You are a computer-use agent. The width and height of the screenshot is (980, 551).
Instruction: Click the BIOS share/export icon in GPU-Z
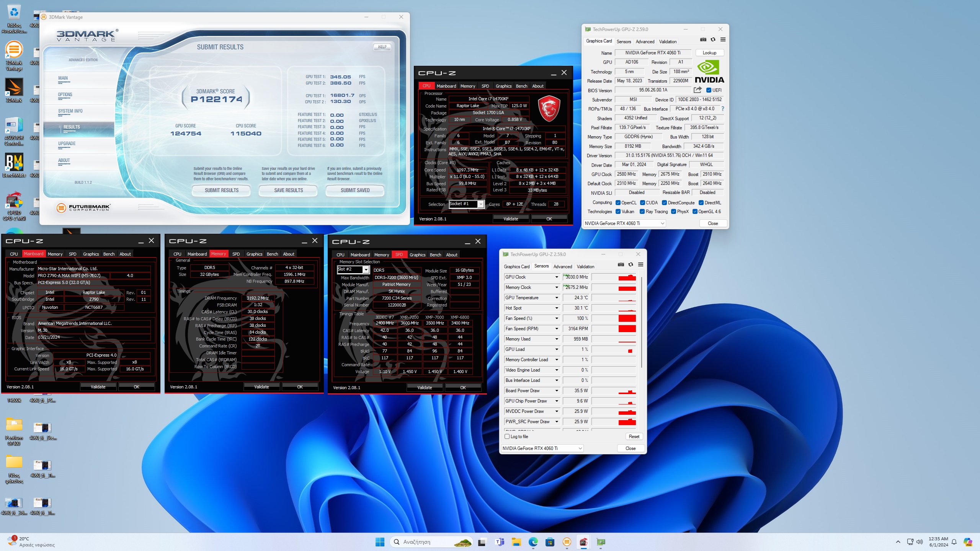point(697,90)
